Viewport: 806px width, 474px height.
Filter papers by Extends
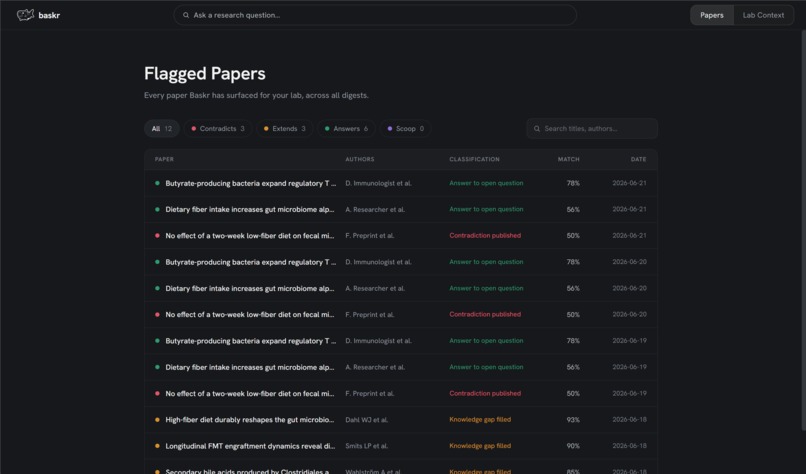[285, 129]
